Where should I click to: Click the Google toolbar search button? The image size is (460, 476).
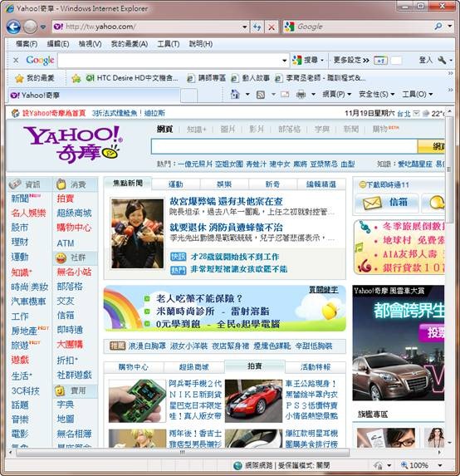[x=306, y=60]
